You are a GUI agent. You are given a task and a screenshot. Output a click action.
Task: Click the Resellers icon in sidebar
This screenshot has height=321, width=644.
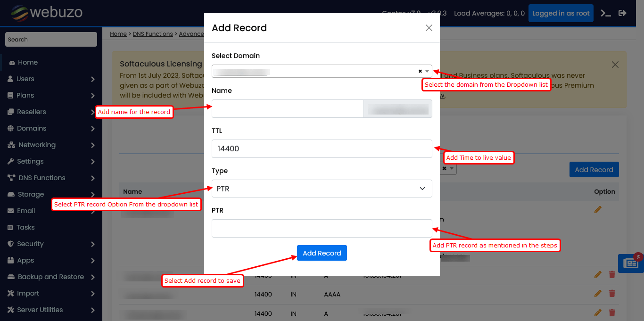coord(10,112)
